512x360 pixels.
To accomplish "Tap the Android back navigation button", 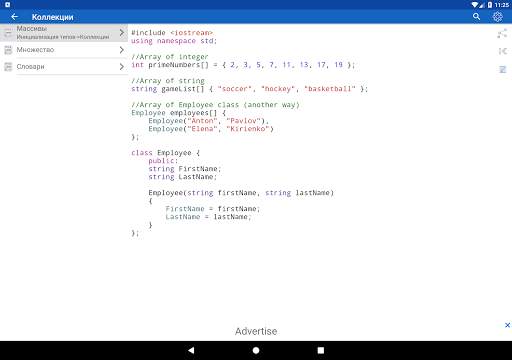I will (x=191, y=350).
